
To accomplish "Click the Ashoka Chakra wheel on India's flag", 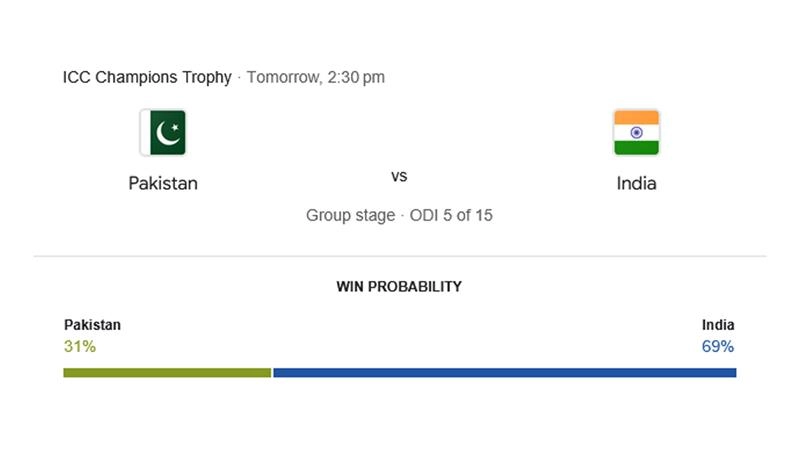I will click(x=636, y=133).
